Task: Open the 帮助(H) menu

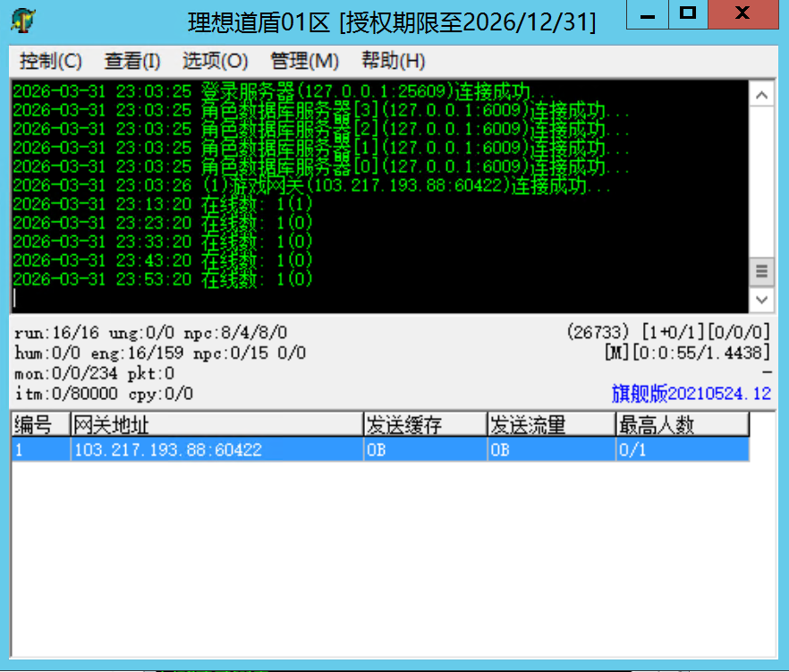Action: pos(393,61)
